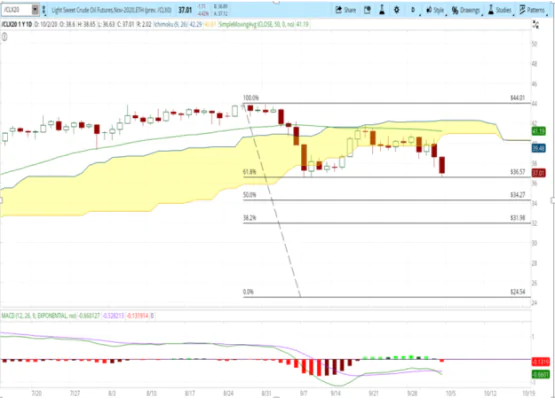Click the /CLX20 symbol input field
The height and width of the screenshot is (400, 555).
(x=17, y=10)
